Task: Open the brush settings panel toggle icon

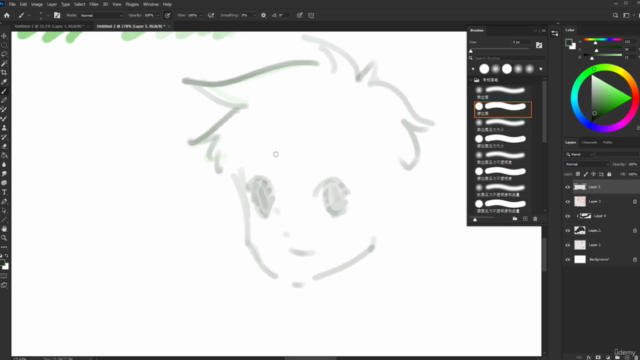Action: (x=57, y=16)
